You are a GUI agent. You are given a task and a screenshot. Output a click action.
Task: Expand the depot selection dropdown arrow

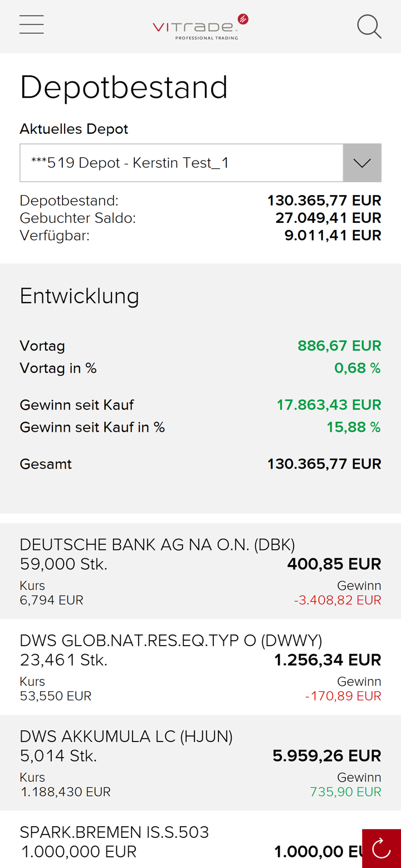[x=362, y=163]
